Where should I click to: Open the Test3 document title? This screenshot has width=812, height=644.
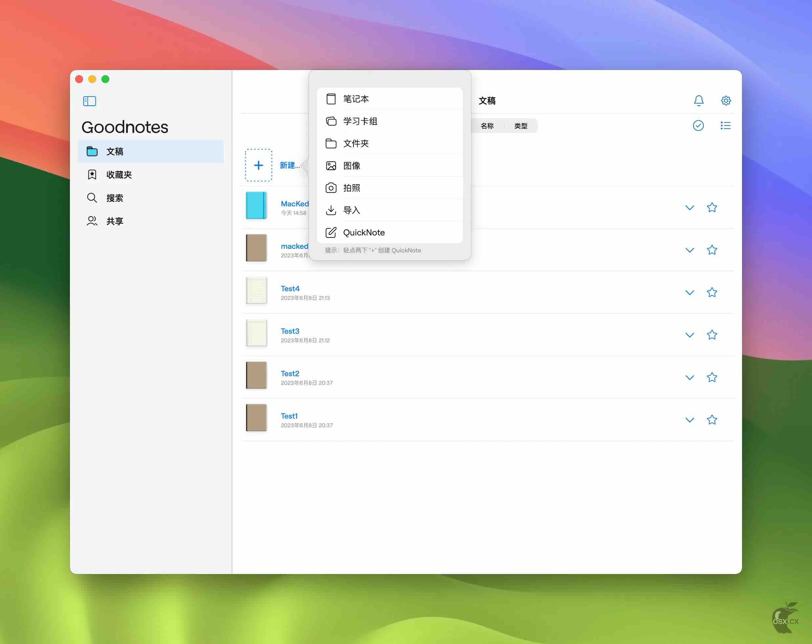(x=290, y=332)
